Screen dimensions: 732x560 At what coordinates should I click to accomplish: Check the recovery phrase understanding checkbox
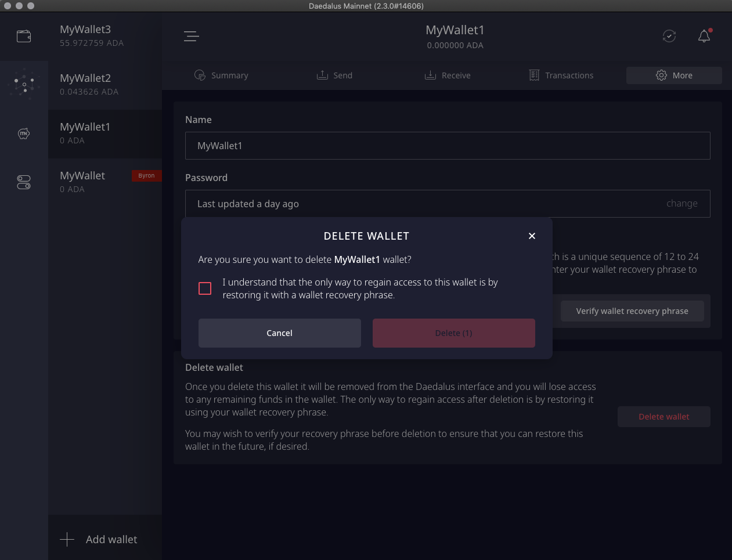[205, 288]
